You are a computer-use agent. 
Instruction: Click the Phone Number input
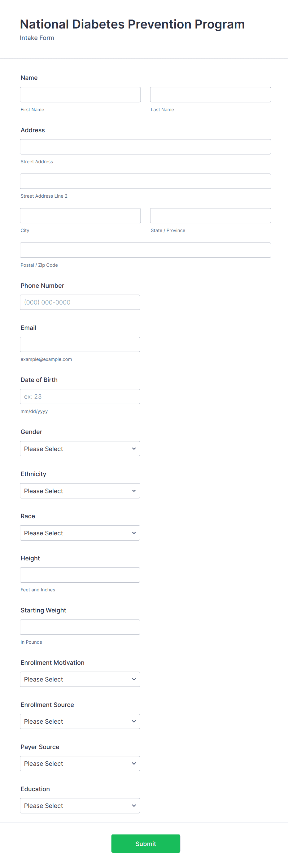click(80, 302)
